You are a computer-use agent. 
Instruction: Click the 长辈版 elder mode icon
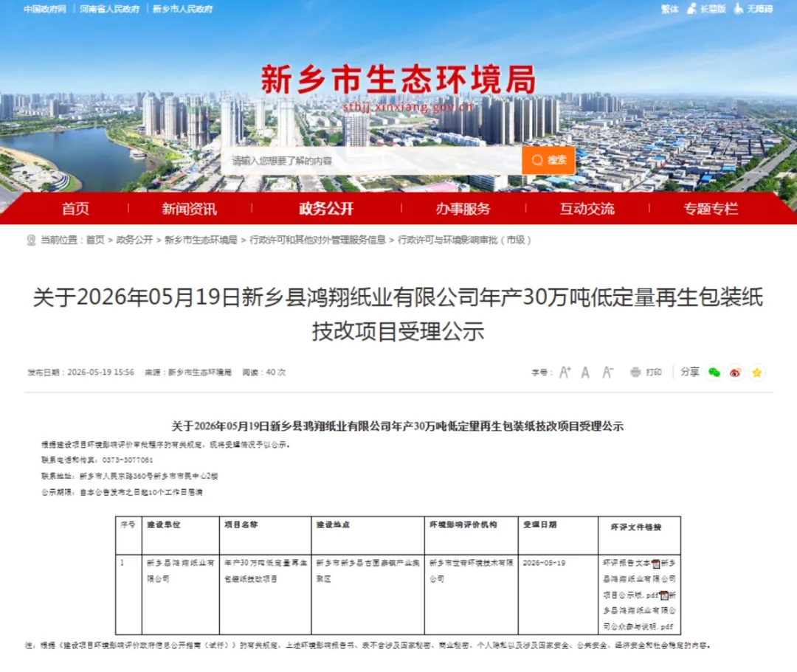pos(691,9)
